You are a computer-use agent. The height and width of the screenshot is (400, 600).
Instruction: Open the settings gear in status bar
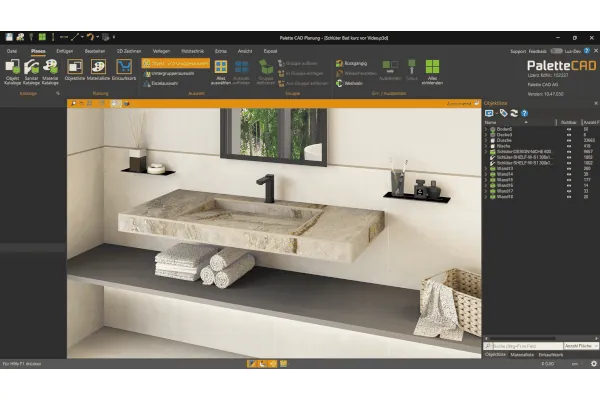pyautogui.click(x=594, y=364)
